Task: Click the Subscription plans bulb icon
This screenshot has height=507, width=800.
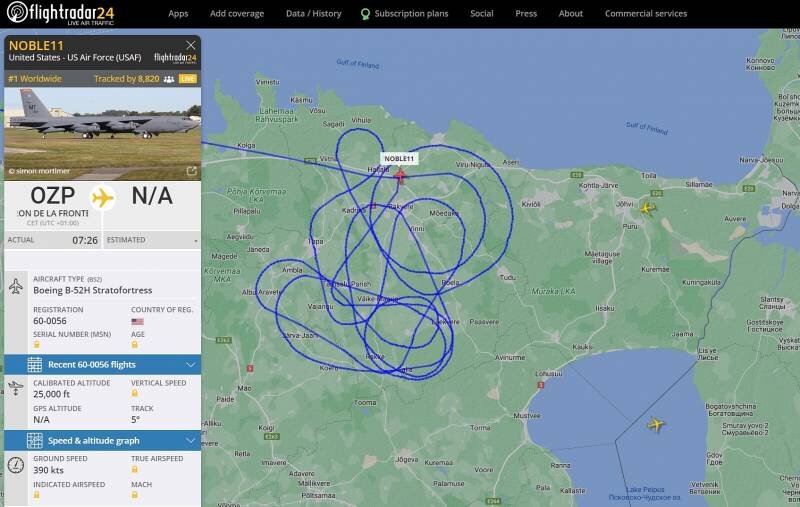Action: pos(365,14)
